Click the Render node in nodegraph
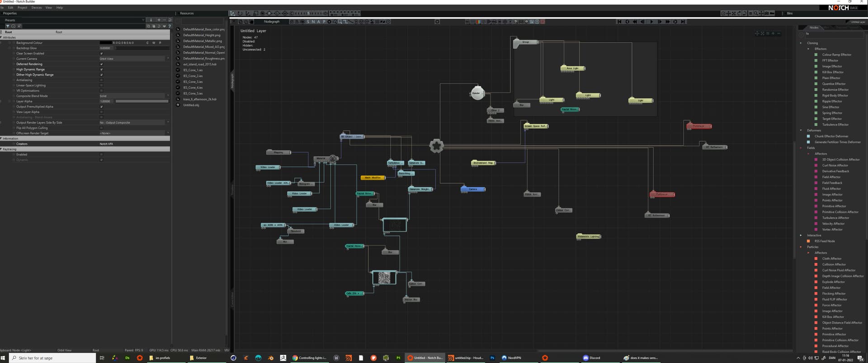Screen dimensions: 868x363 pos(477,93)
